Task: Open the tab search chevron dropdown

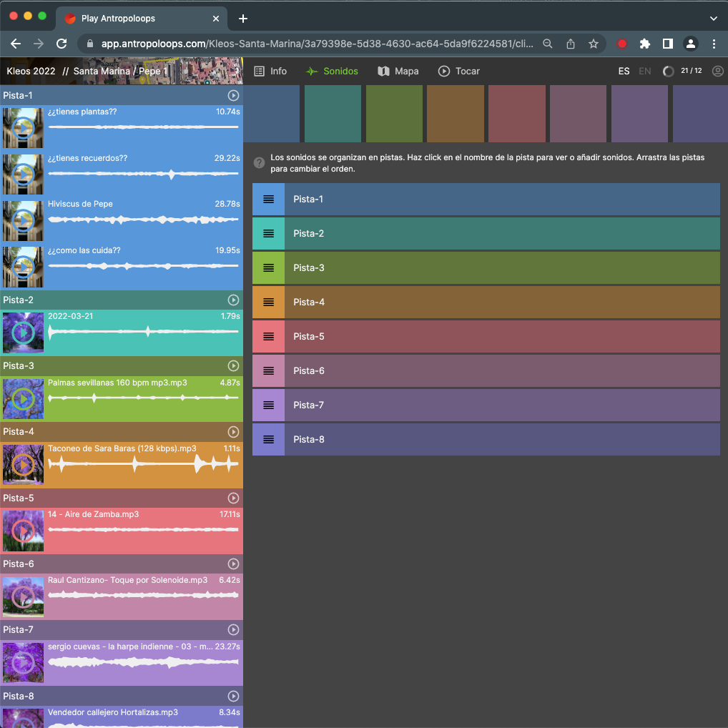Action: tap(713, 19)
